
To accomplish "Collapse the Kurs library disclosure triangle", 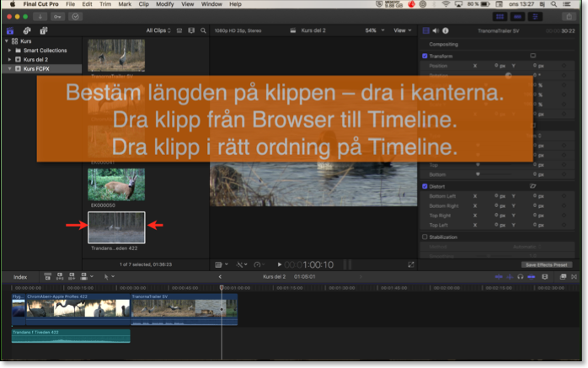I will click(x=7, y=41).
